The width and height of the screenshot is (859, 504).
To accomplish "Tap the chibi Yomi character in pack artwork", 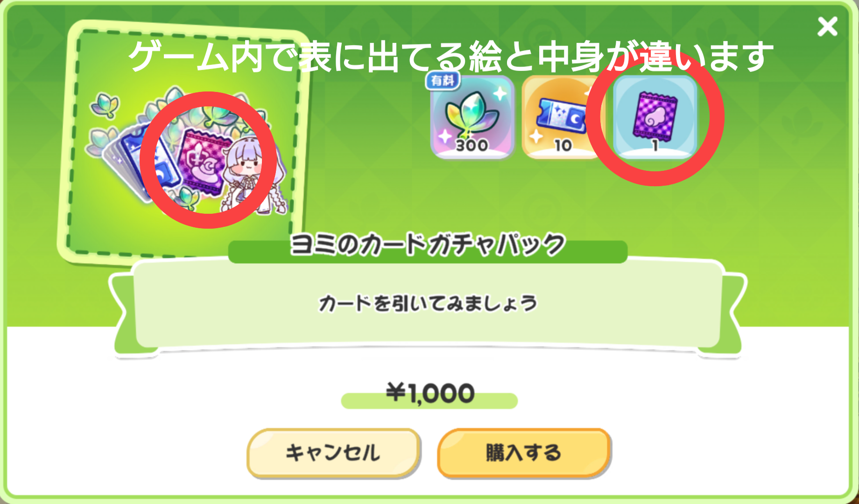I will point(250,175).
